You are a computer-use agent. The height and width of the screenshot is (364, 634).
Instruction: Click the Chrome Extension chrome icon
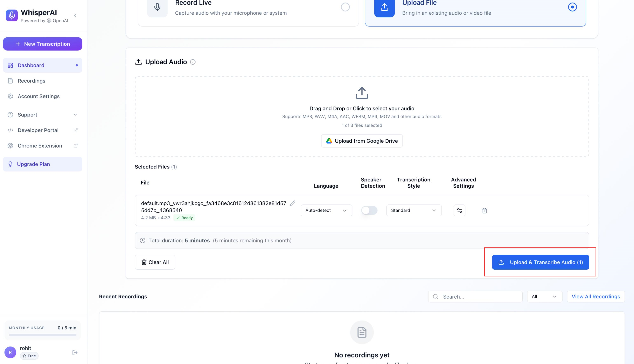click(x=10, y=146)
